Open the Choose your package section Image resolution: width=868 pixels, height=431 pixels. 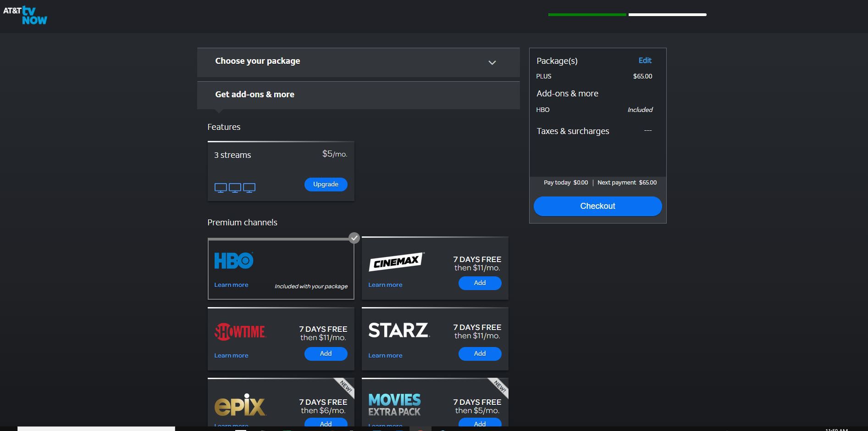[x=358, y=62]
